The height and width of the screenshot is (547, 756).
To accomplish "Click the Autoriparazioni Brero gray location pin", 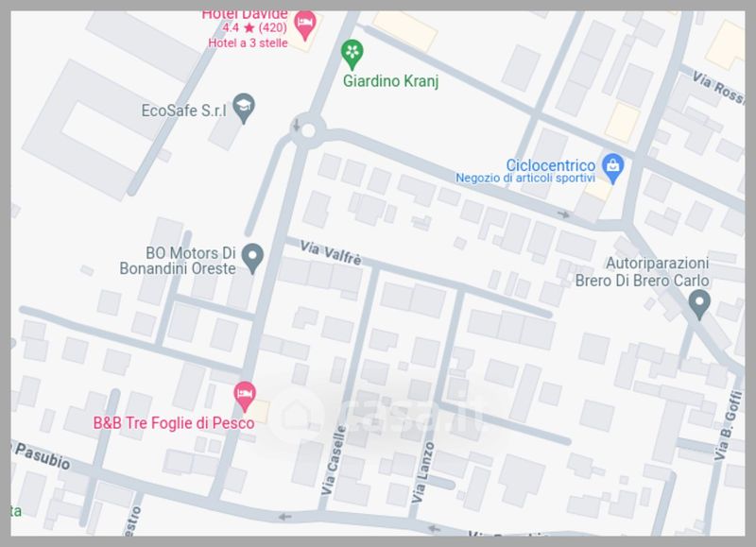I will pyautogui.click(x=699, y=304).
